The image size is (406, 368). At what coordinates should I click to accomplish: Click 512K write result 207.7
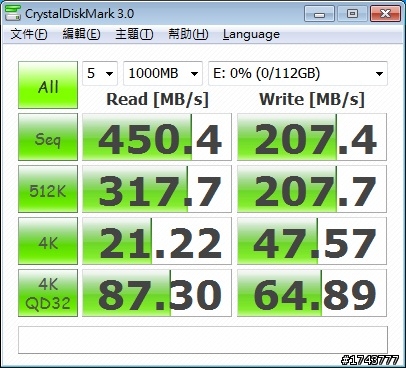pyautogui.click(x=312, y=189)
